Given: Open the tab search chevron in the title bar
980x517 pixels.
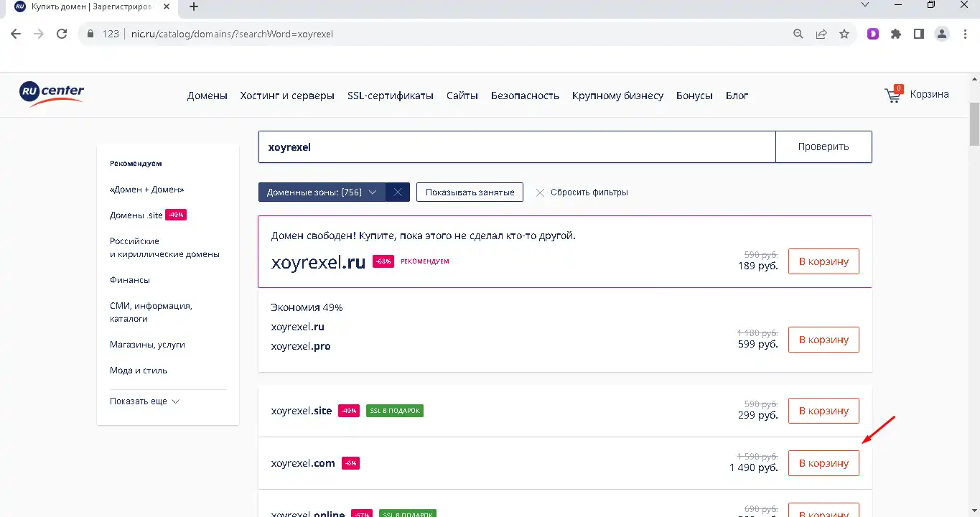Looking at the screenshot, I should click(865, 5).
